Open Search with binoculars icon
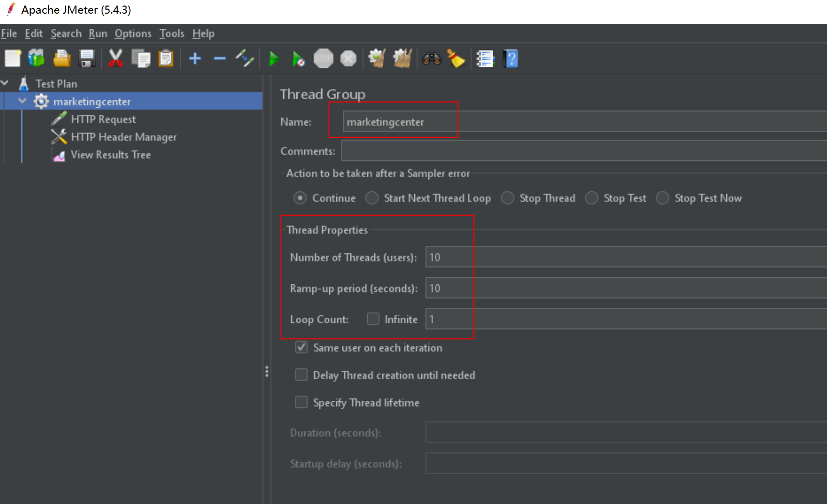The image size is (827, 504). pos(431,59)
